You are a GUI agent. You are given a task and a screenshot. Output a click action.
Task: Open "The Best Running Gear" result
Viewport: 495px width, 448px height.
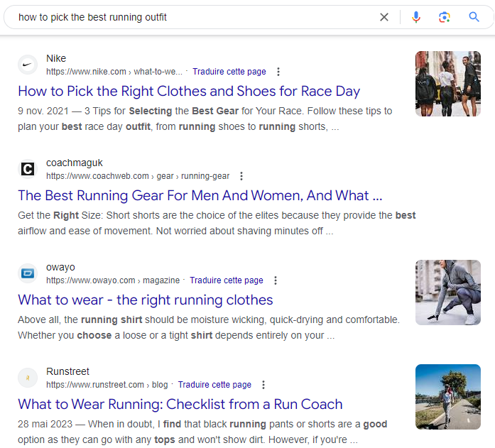200,195
